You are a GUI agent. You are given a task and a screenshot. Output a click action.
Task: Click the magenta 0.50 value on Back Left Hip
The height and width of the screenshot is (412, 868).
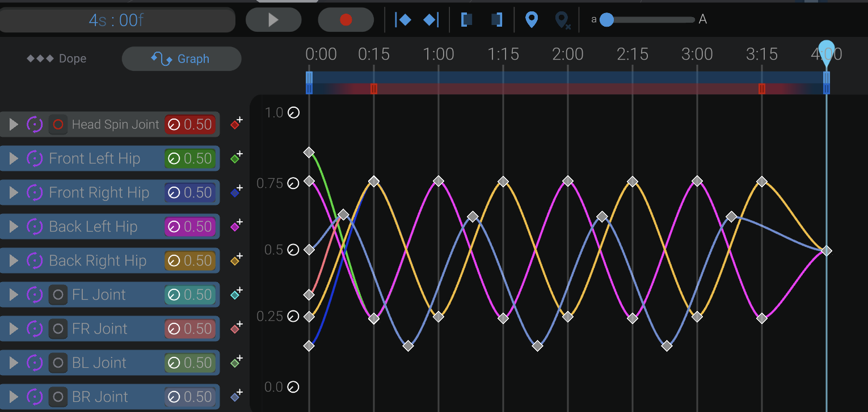(x=189, y=226)
